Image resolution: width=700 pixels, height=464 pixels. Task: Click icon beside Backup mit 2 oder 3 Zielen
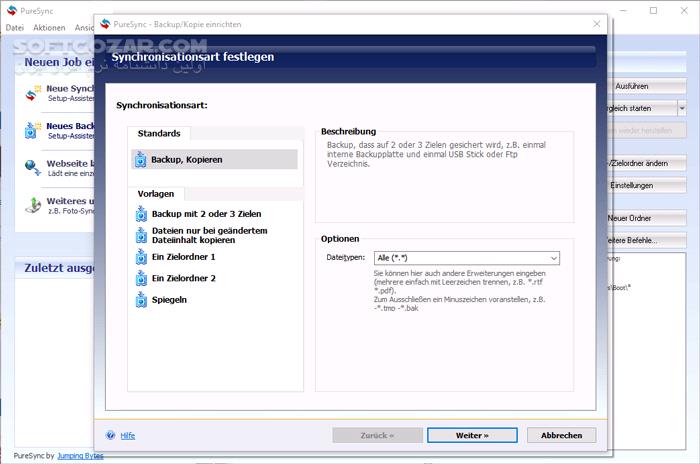tap(141, 214)
